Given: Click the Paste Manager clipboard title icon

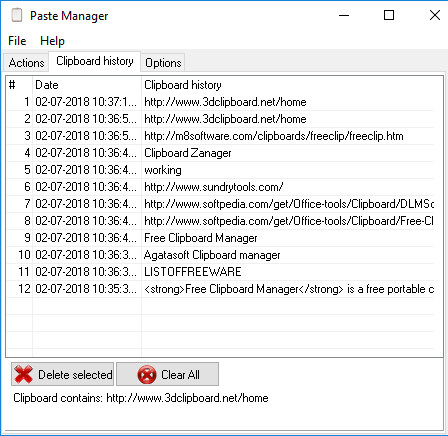Looking at the screenshot, I should tap(17, 15).
